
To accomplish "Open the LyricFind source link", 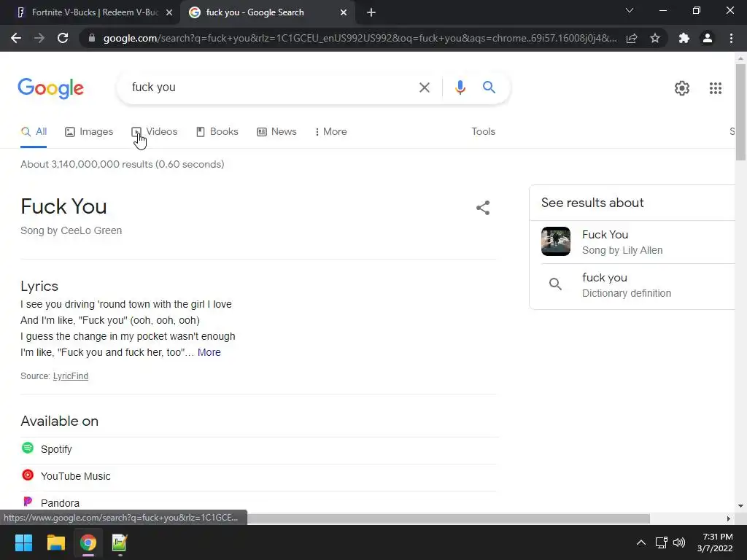I will click(x=71, y=376).
